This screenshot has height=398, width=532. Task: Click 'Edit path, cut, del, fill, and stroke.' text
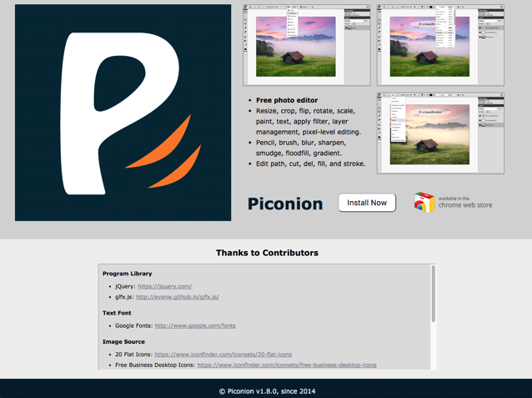(310, 164)
